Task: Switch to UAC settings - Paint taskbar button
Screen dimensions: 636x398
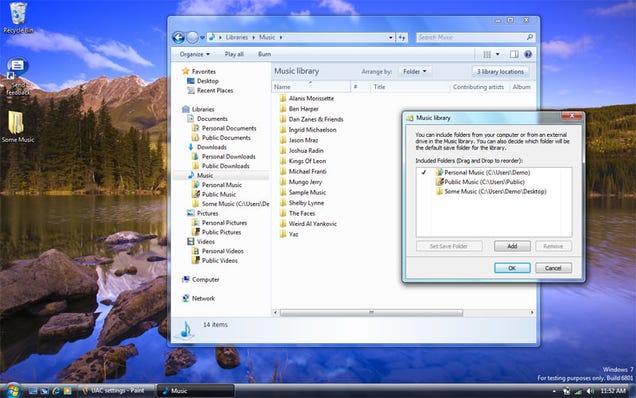Action: click(x=116, y=391)
